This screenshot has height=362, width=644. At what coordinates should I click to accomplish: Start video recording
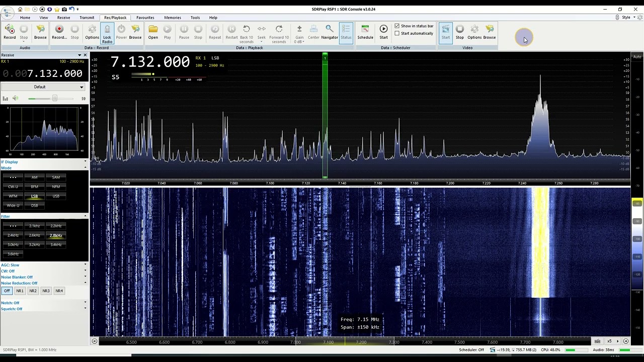click(446, 32)
